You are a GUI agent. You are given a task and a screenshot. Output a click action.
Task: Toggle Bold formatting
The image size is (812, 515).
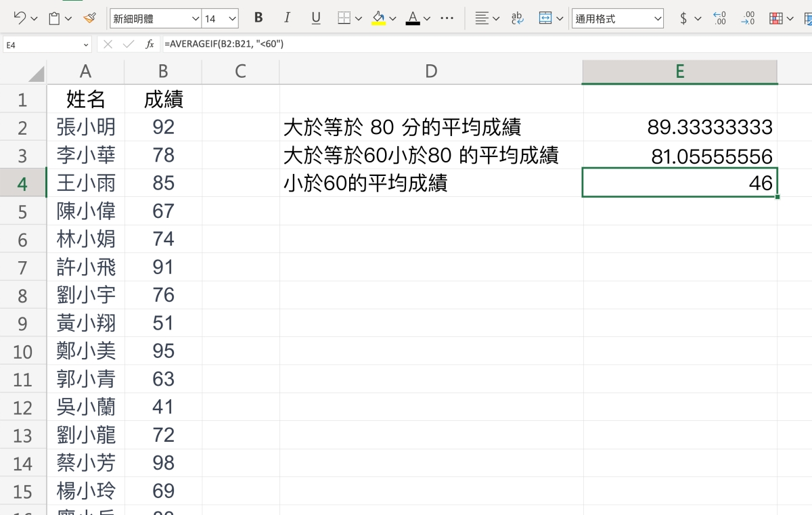258,18
